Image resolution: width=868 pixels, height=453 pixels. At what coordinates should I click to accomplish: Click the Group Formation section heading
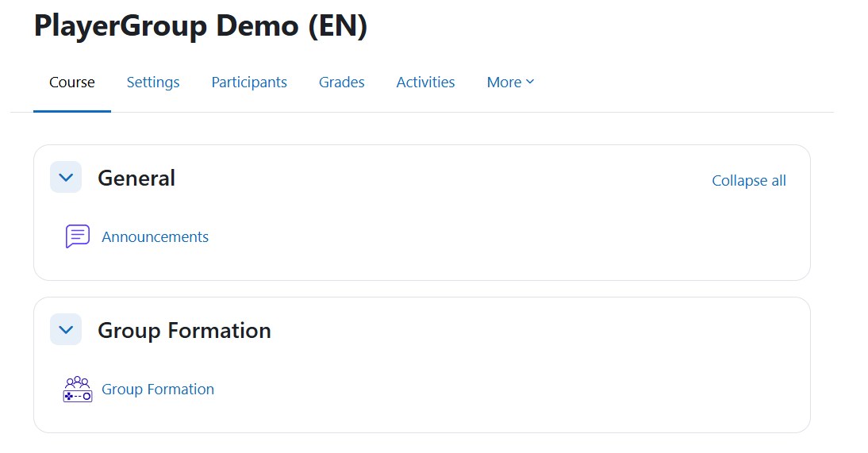(x=184, y=331)
